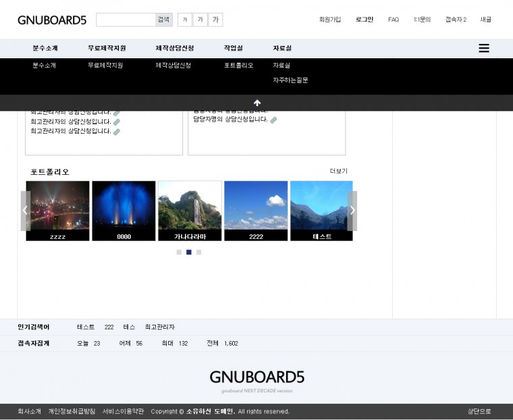Click the previous arrow on portfolio carousel

(x=26, y=210)
